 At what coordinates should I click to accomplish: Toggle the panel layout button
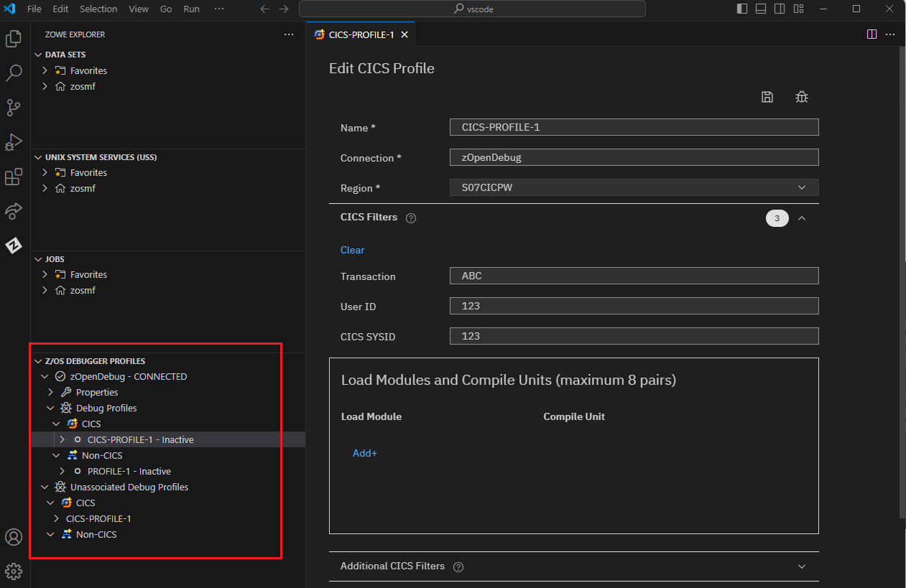tap(761, 9)
